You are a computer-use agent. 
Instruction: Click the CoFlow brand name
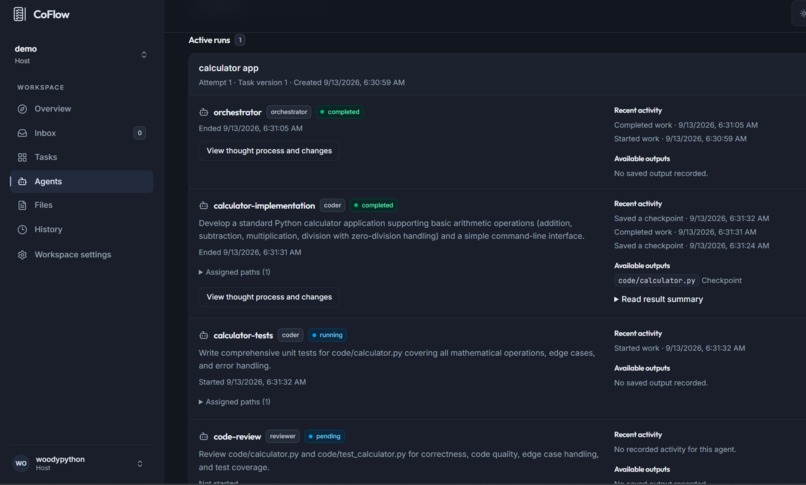coord(51,14)
